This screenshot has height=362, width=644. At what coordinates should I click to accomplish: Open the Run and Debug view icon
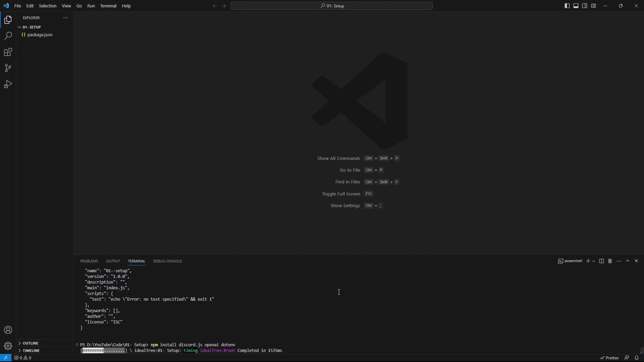[x=8, y=84]
